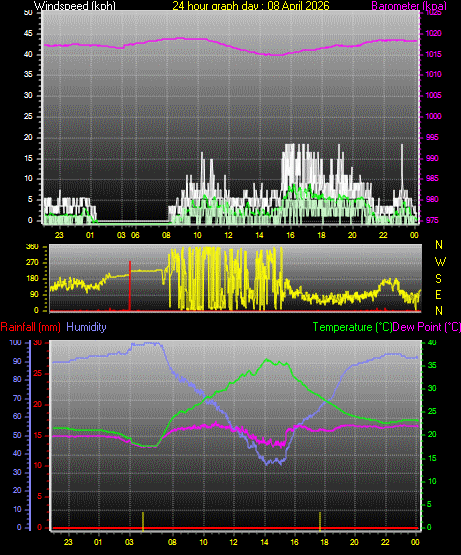Click hour label 14 under the temperature chart

pyautogui.click(x=264, y=542)
